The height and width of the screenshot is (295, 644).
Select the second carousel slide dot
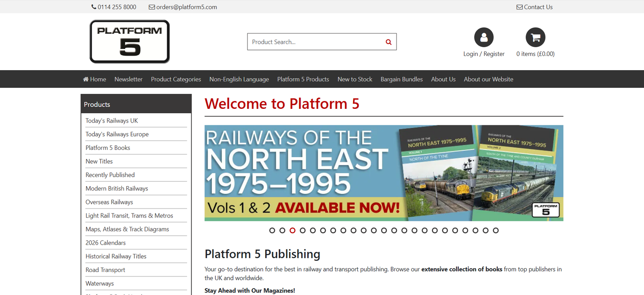click(x=282, y=231)
